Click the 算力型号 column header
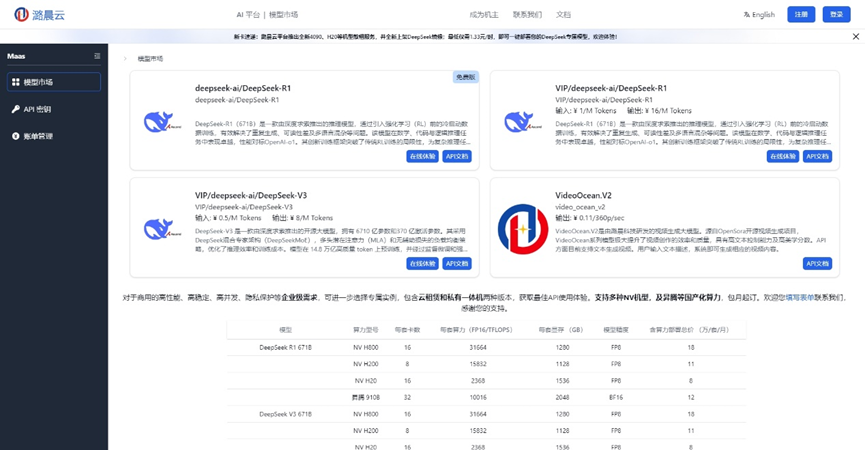 [366, 330]
